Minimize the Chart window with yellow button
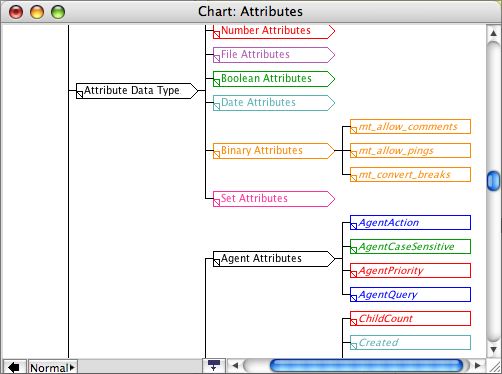The image size is (502, 374). pyautogui.click(x=37, y=12)
